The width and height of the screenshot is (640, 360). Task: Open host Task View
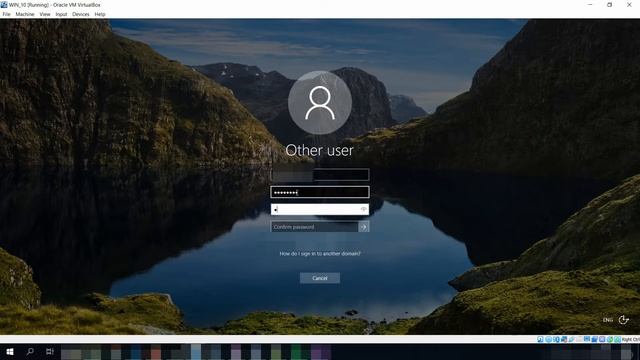pyautogui.click(x=50, y=351)
